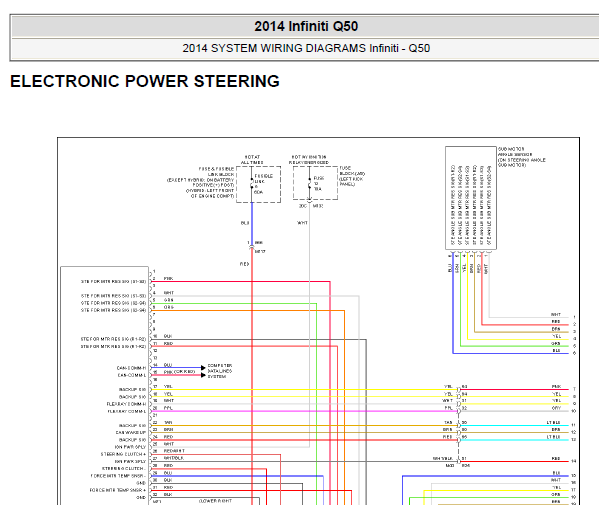Click the 60A fusible link symbol
The image size is (599, 505).
click(x=252, y=185)
